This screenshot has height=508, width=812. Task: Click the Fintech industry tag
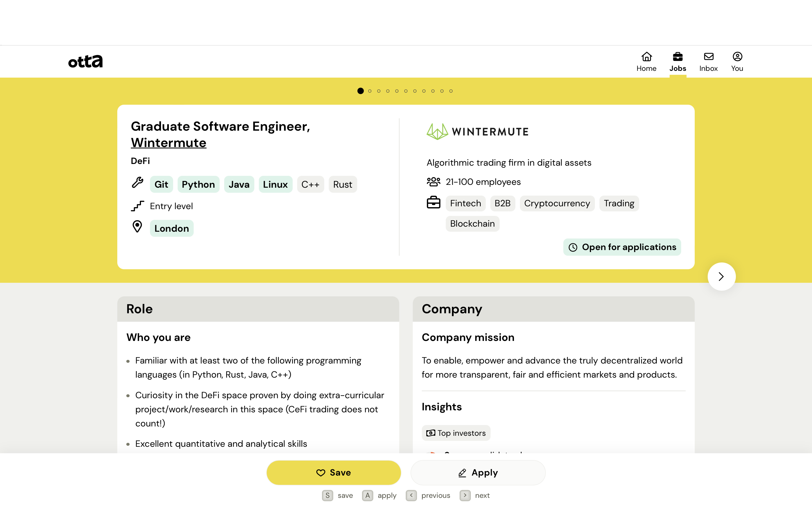[465, 203]
